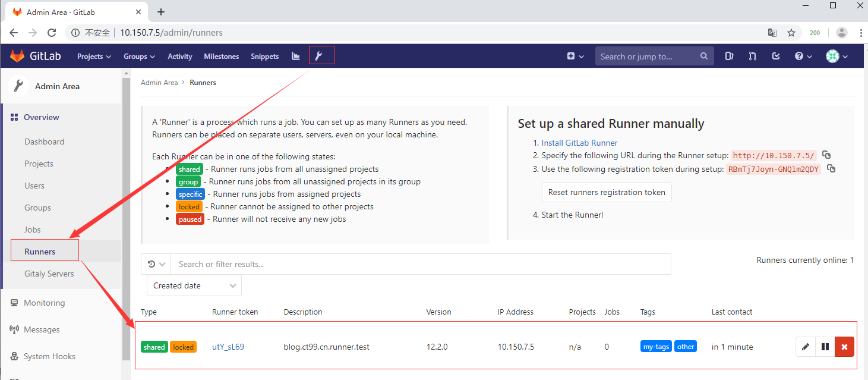Expand the Groups dropdown menu
This screenshot has height=380, width=868.
(x=139, y=56)
